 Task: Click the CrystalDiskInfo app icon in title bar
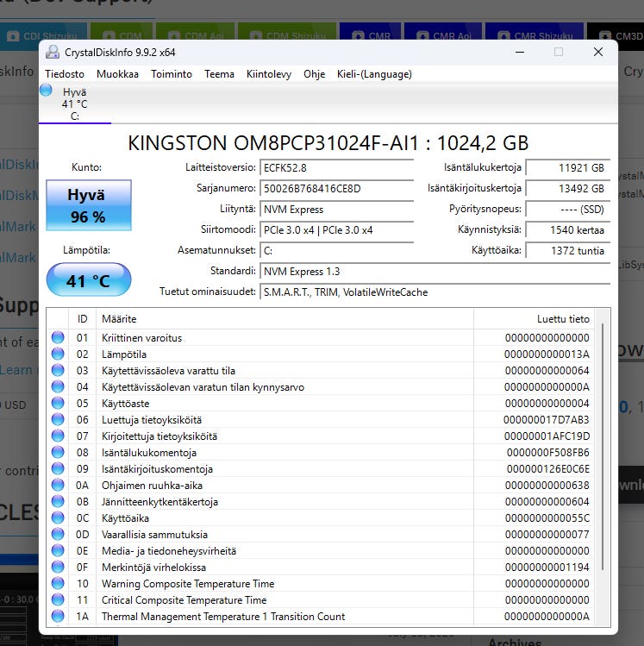(x=53, y=52)
